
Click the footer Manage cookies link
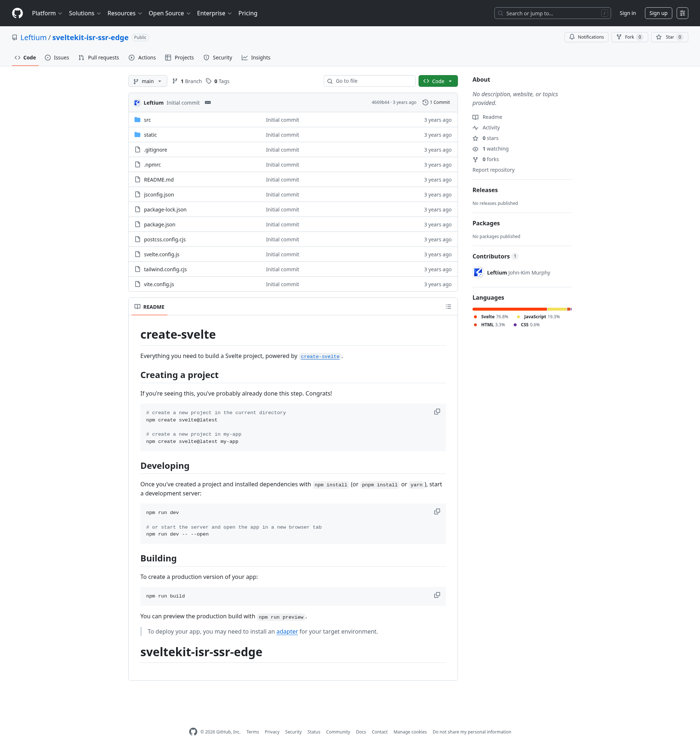tap(410, 732)
